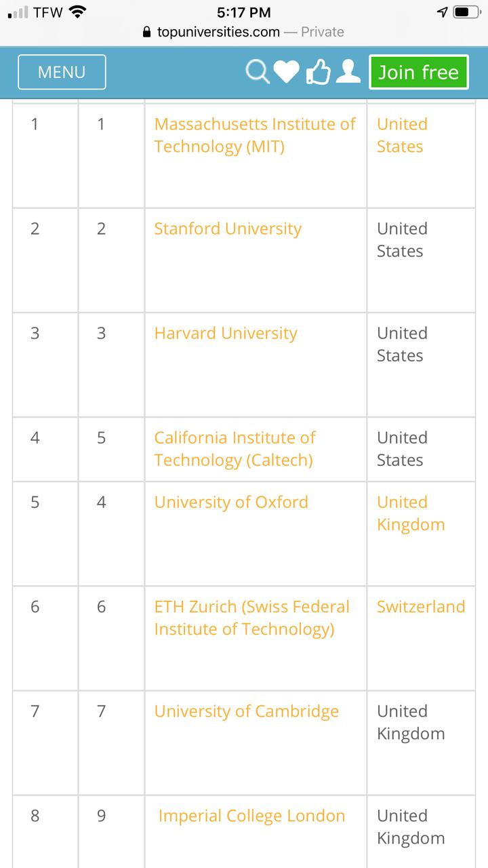Open the ETH Zurich link

click(x=252, y=618)
